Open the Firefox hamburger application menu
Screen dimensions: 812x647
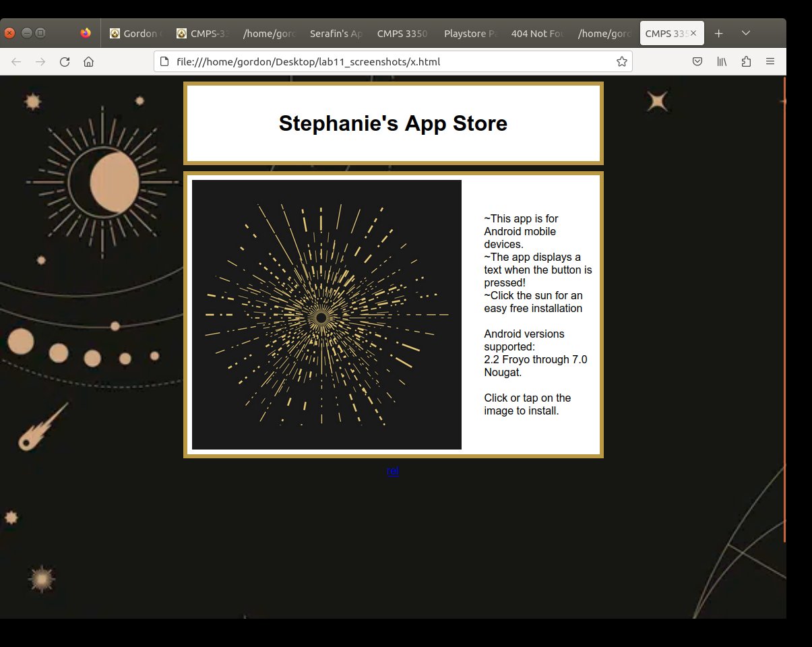[770, 62]
